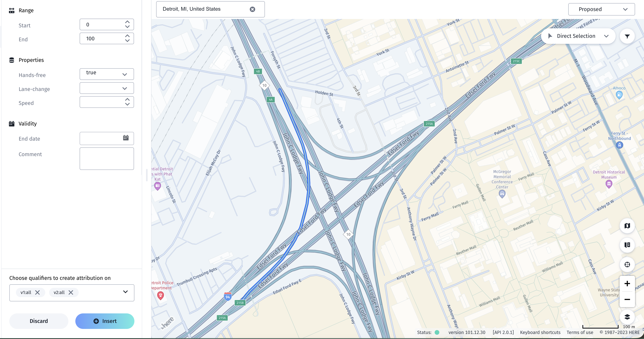Toggle the split panel view icon
644x339 pixels.
tap(627, 245)
